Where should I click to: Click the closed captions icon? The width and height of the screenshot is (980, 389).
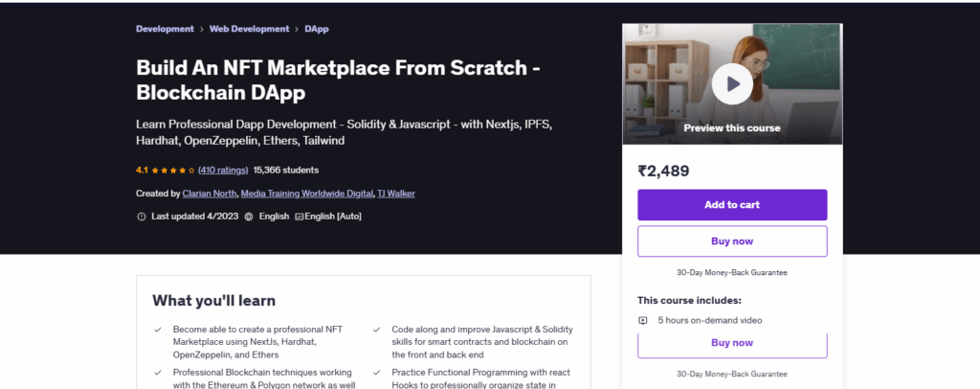tap(299, 217)
